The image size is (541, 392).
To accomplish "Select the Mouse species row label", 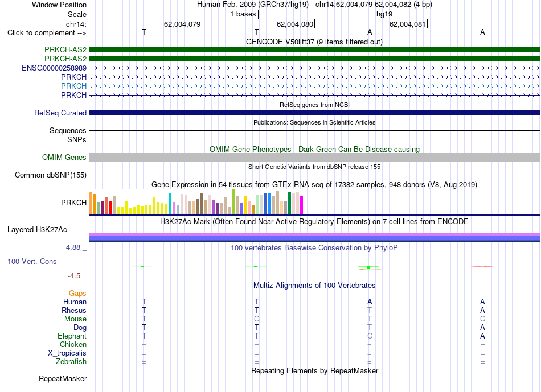I will (x=75, y=319).
